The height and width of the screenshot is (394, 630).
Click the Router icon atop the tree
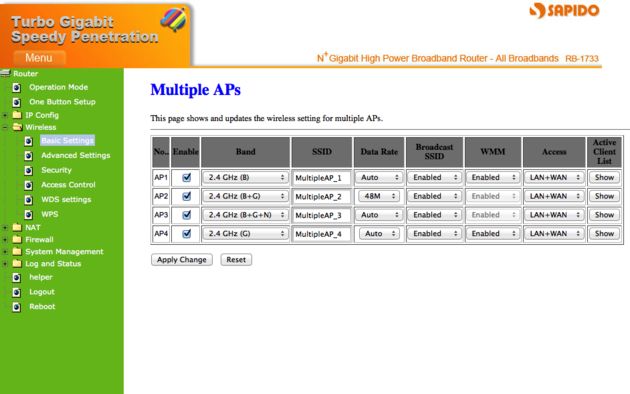[x=5, y=73]
